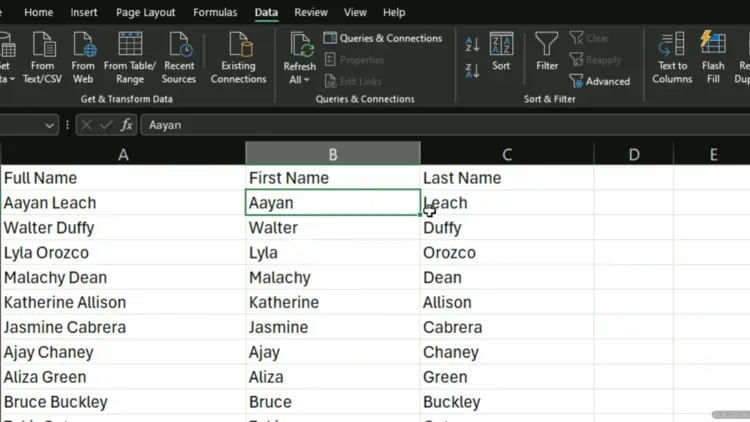Launch Text to Columns wizard
This screenshot has width=750, height=422.
click(672, 58)
